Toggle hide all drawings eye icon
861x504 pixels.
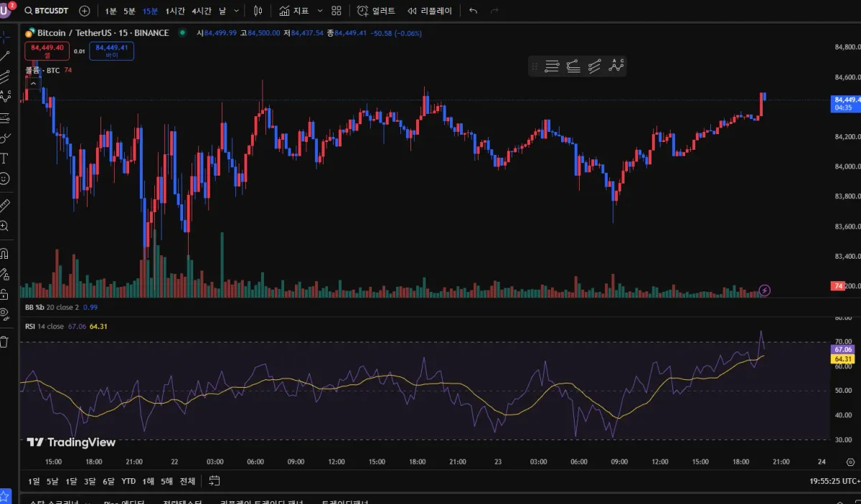point(4,313)
